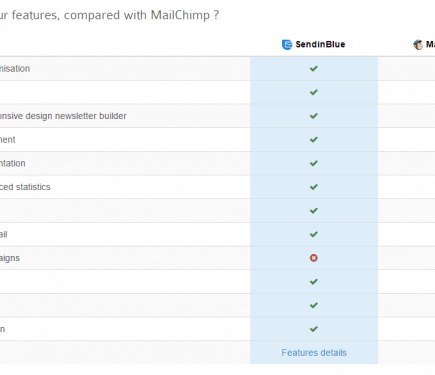Click the checkmark in the advanced statistics row
Screen dimensions: 435x375
tap(314, 187)
